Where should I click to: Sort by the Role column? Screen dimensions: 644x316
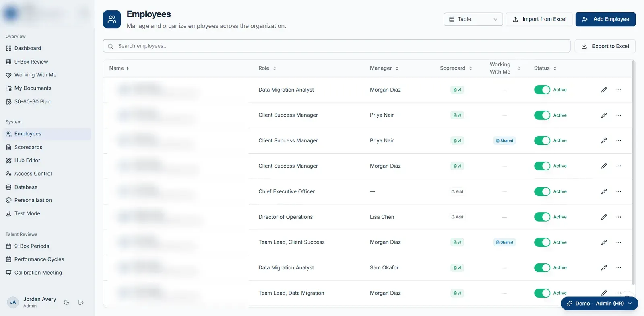(267, 68)
